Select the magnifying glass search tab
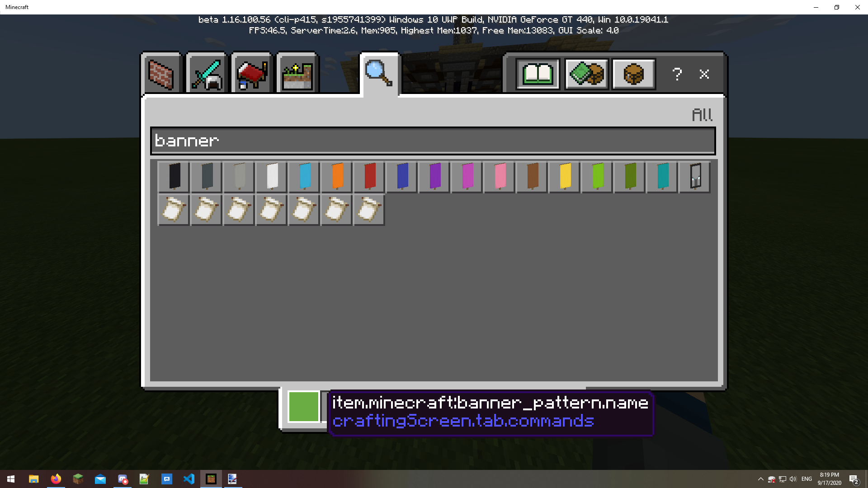Image resolution: width=868 pixels, height=488 pixels. point(379,74)
